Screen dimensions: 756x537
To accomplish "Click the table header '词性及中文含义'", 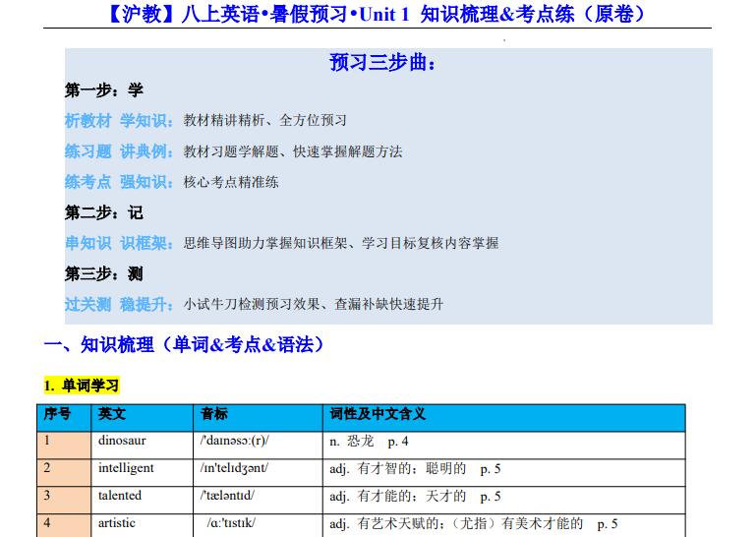I will point(504,418).
